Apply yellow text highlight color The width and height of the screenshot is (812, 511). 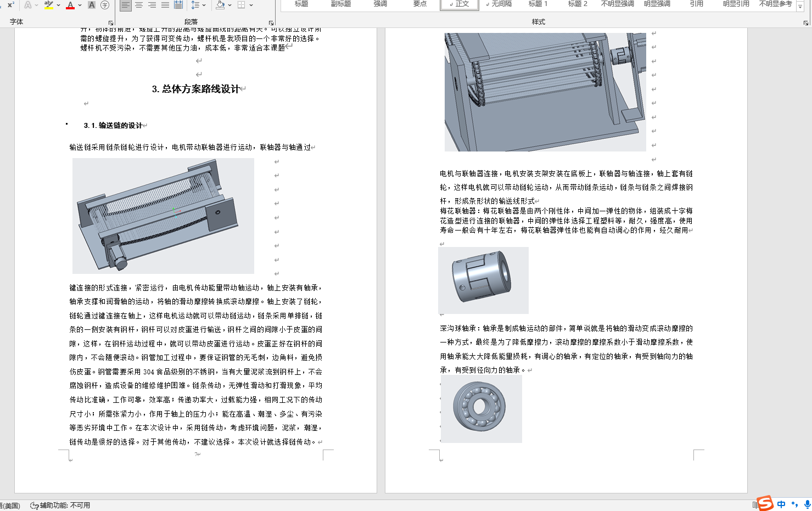pos(49,5)
